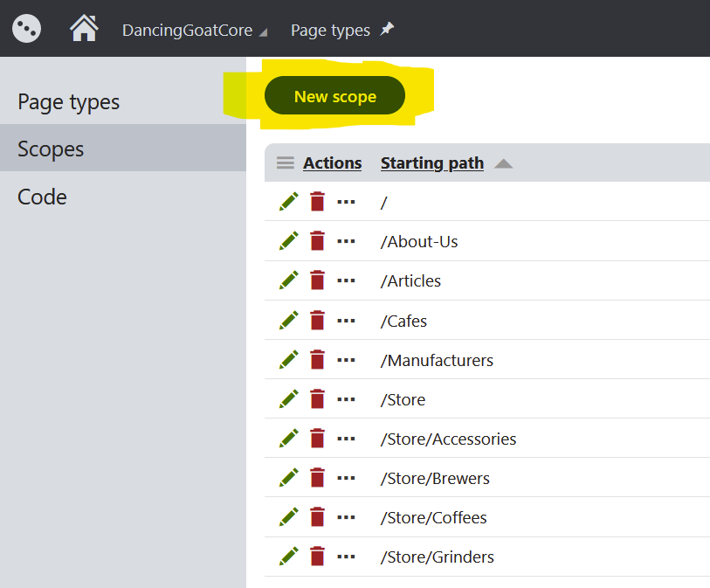Open more actions for /Store/Grinders
This screenshot has height=588, width=710.
click(x=346, y=557)
